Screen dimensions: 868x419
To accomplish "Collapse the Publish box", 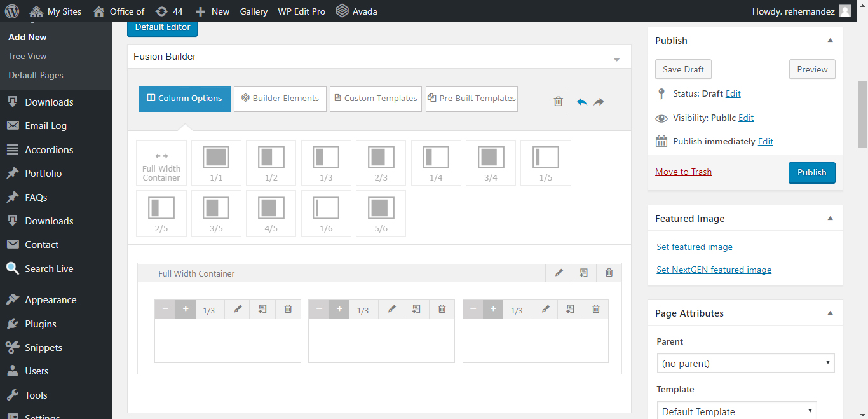I will point(830,40).
